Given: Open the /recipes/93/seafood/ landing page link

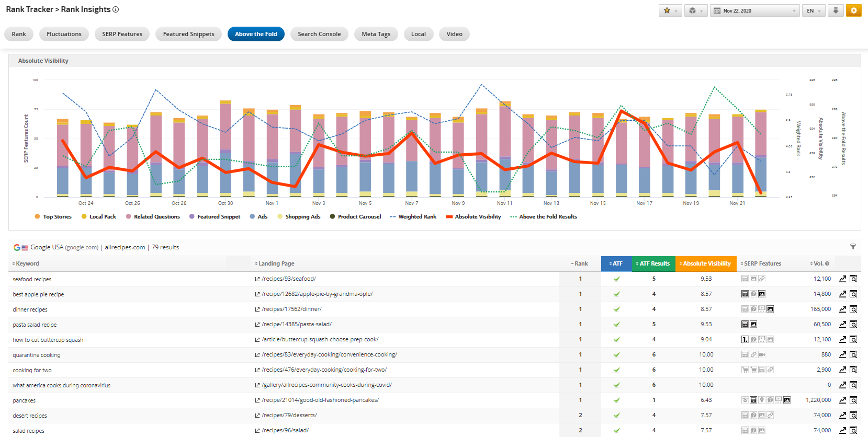Looking at the screenshot, I should (289, 279).
